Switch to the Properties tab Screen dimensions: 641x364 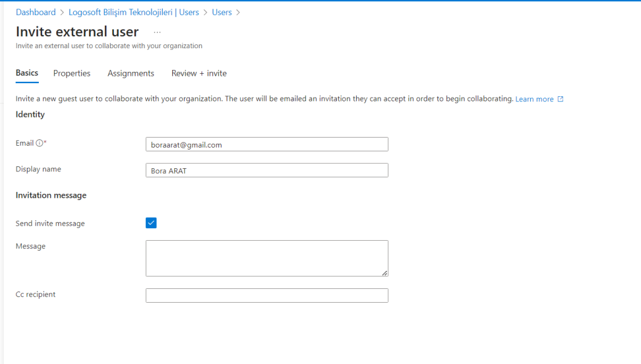[71, 73]
